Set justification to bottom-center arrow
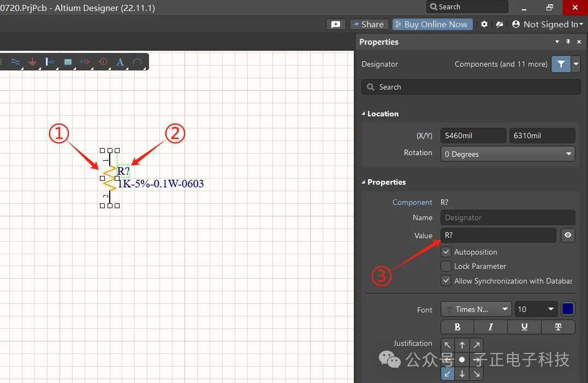 tap(462, 374)
